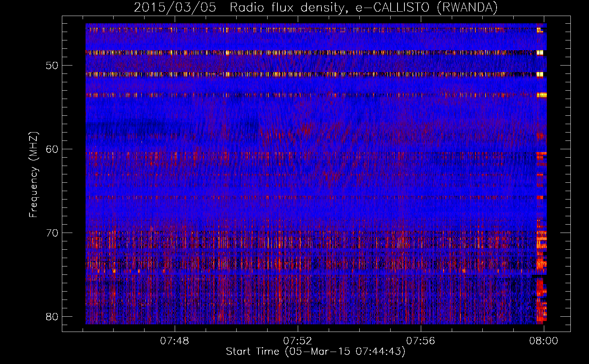Click the 07:56 time tick label
The height and width of the screenshot is (364, 589).
[421, 341]
